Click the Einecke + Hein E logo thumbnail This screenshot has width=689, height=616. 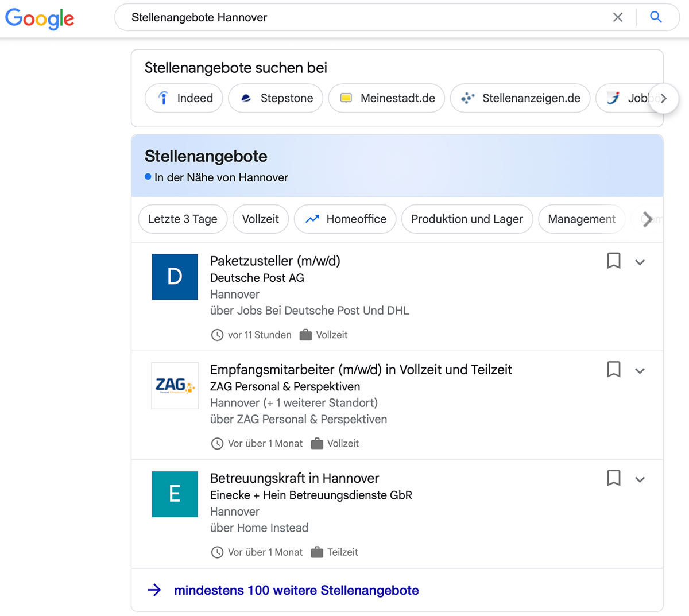point(175,494)
